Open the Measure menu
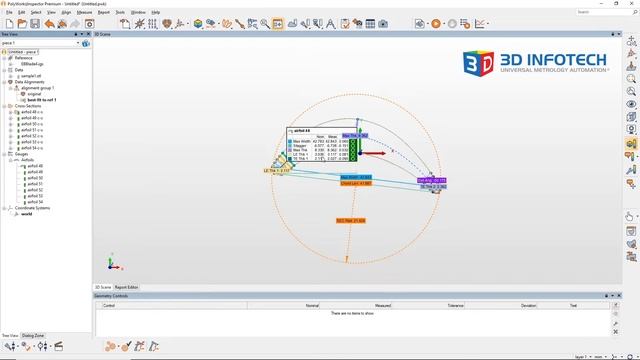The height and width of the screenshot is (360, 640). [84, 12]
